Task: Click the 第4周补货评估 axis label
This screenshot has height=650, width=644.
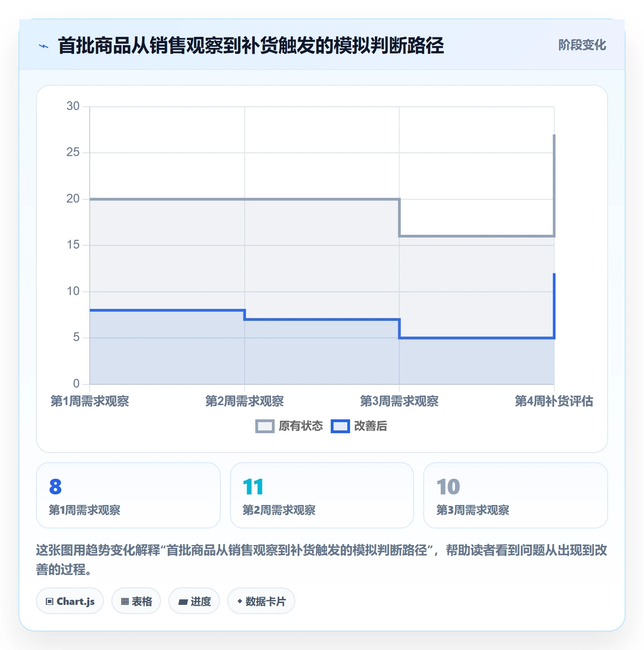Action: pyautogui.click(x=554, y=401)
